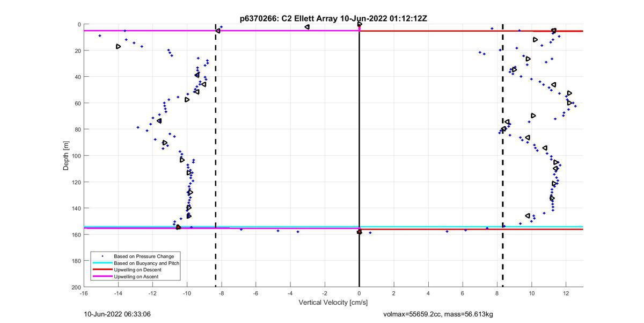
Task: Click y-axis depth tick label 200
Action: (76, 287)
